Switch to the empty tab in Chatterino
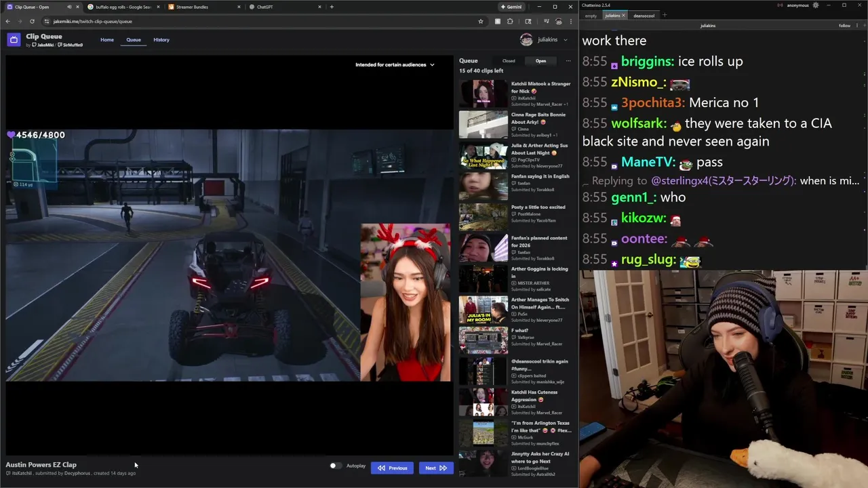The image size is (868, 488). pos(591,16)
